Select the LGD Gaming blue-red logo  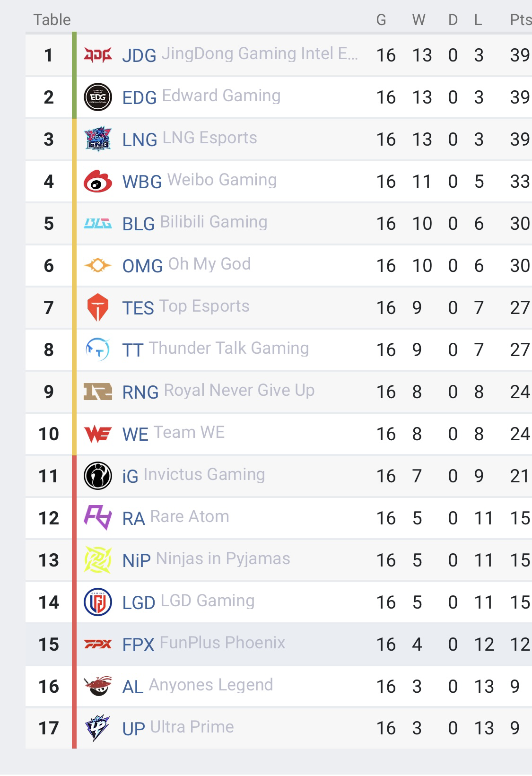[98, 602]
